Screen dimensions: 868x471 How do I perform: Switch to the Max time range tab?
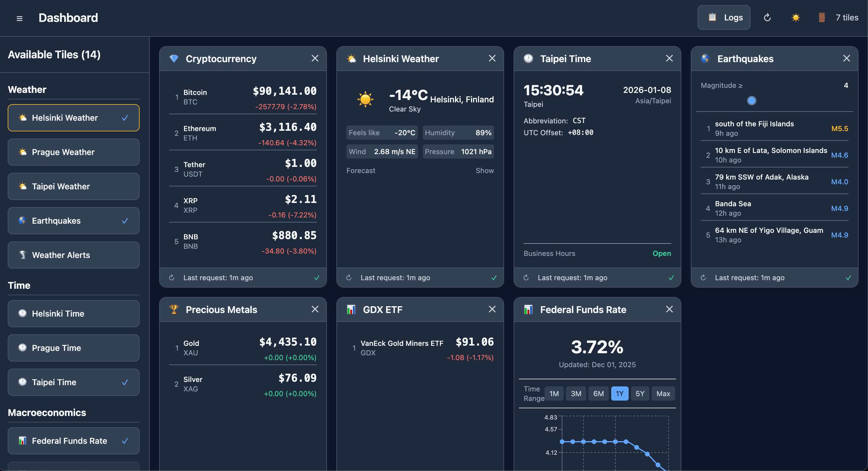(663, 393)
